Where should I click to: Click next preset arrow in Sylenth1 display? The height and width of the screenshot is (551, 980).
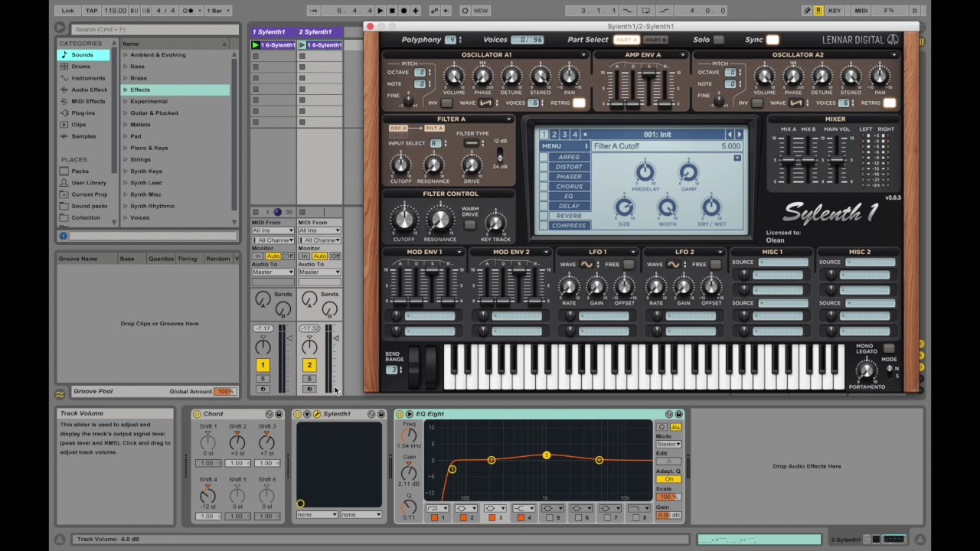pos(739,135)
